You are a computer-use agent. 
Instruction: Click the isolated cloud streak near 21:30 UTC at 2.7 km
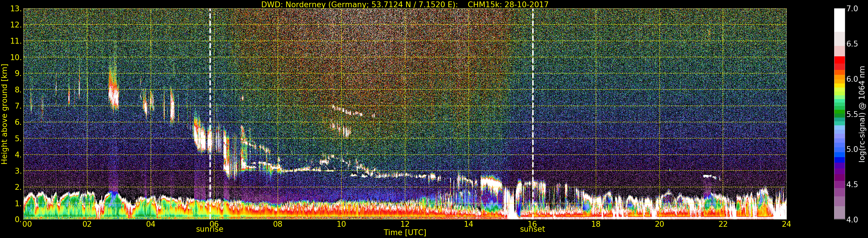(x=711, y=177)
